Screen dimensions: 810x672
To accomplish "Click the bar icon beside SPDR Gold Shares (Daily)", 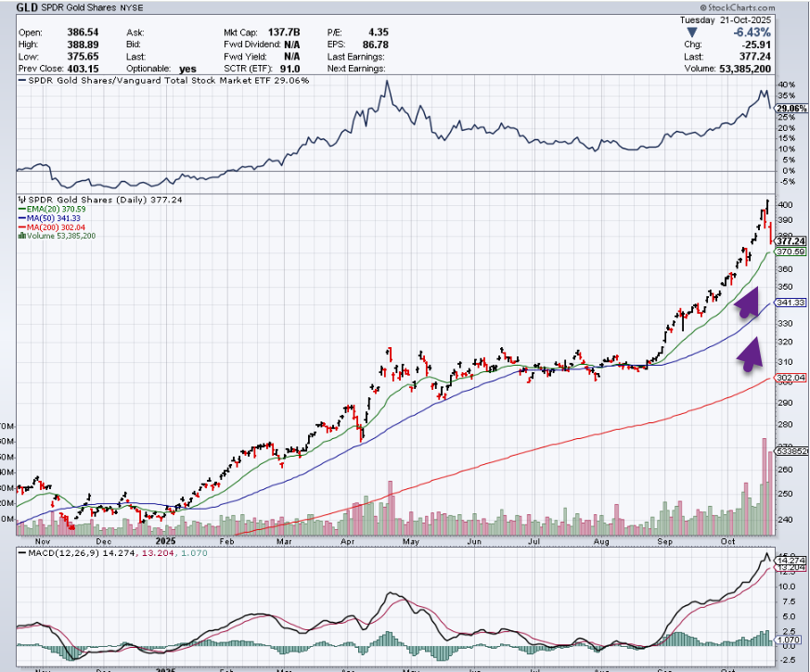I will coord(20,200).
